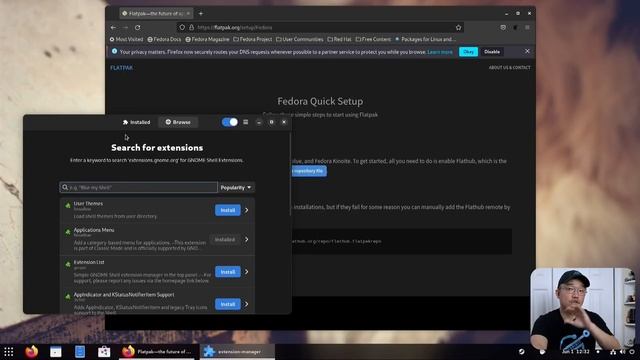Dismiss the privacy notification bar
This screenshot has width=640, height=360.
point(527,51)
